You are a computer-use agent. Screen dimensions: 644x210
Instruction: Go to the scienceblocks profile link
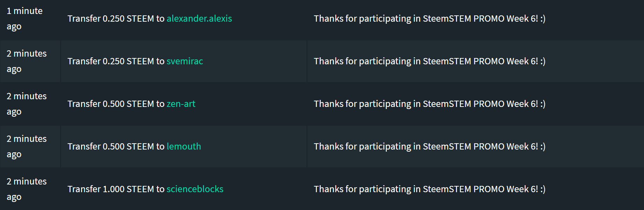[x=195, y=189]
